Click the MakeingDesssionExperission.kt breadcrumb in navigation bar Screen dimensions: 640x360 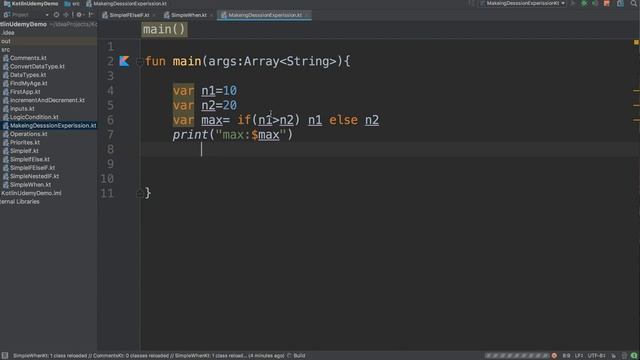pyautogui.click(x=127, y=4)
